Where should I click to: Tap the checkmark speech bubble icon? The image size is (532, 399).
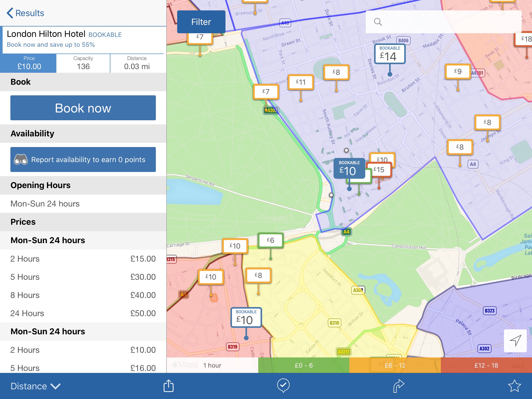coord(283,385)
